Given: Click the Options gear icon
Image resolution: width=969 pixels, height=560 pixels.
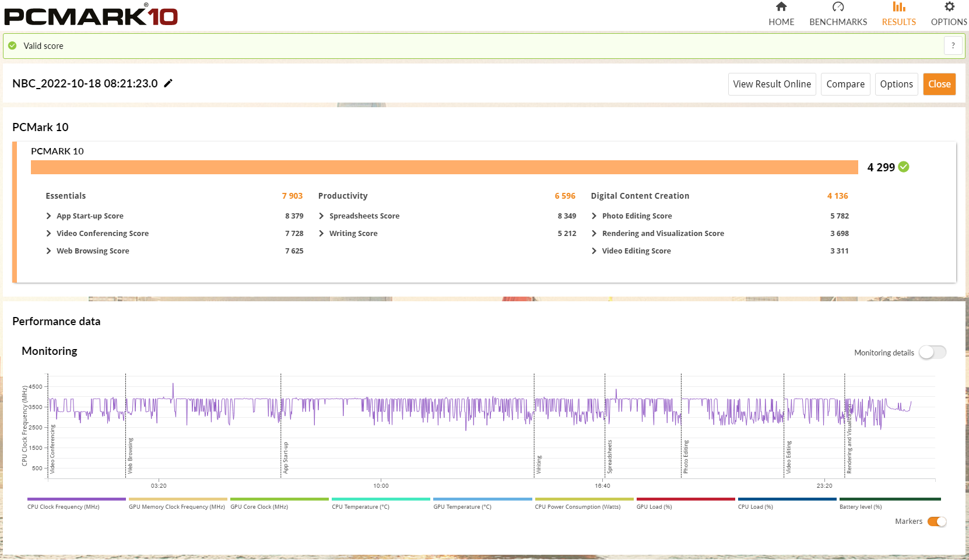Looking at the screenshot, I should (x=950, y=6).
